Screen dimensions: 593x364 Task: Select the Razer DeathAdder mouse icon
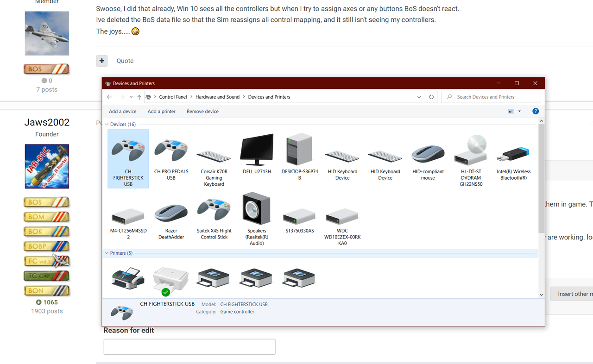tap(171, 213)
